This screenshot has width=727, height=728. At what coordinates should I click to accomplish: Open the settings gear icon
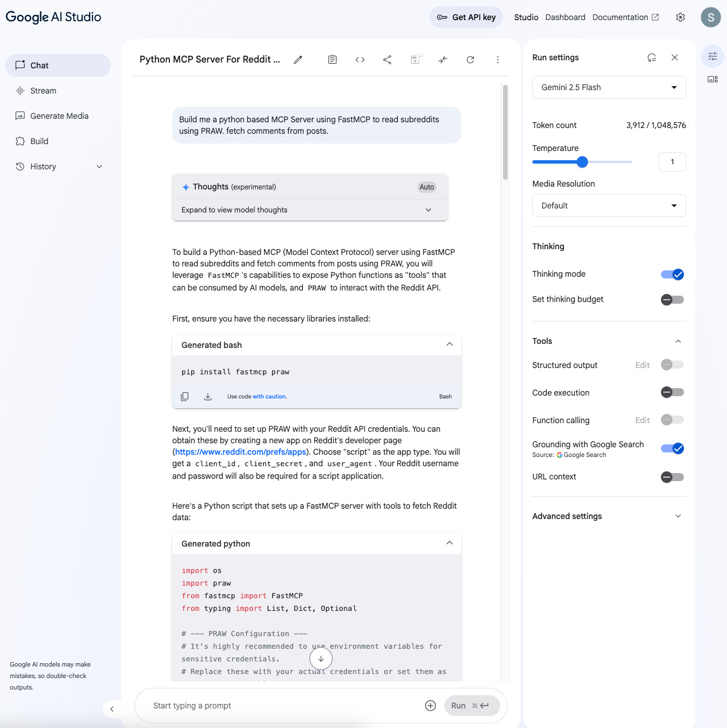(x=680, y=17)
